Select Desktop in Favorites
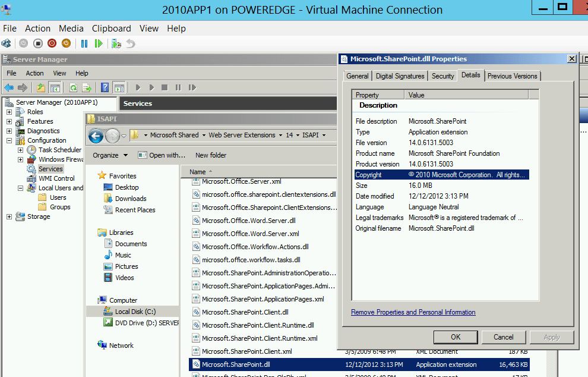This screenshot has height=377, width=588. pos(127,187)
